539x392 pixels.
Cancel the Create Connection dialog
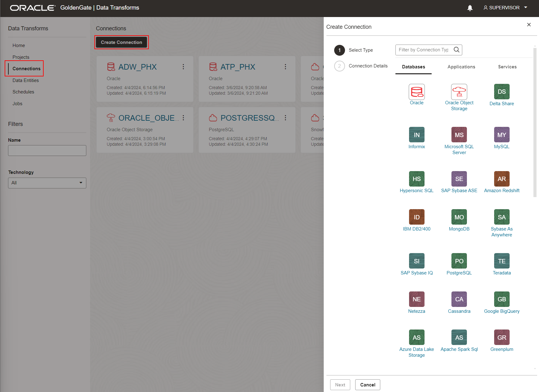tap(367, 385)
